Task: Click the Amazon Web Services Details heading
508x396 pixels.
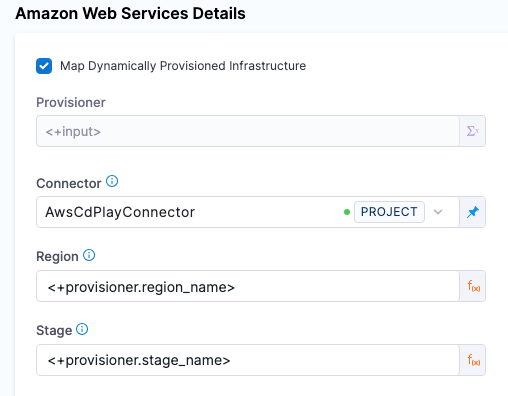Action: pos(130,14)
